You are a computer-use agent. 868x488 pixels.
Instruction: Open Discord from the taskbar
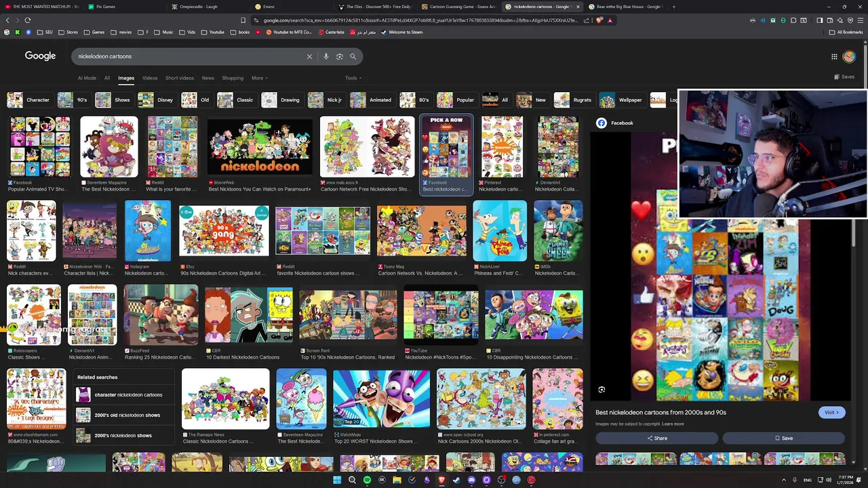(471, 480)
